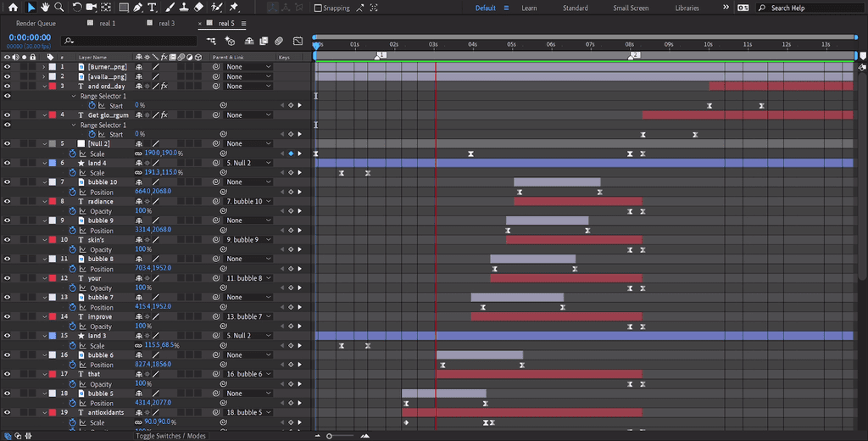
Task: Select the Hand tool
Action: [45, 8]
